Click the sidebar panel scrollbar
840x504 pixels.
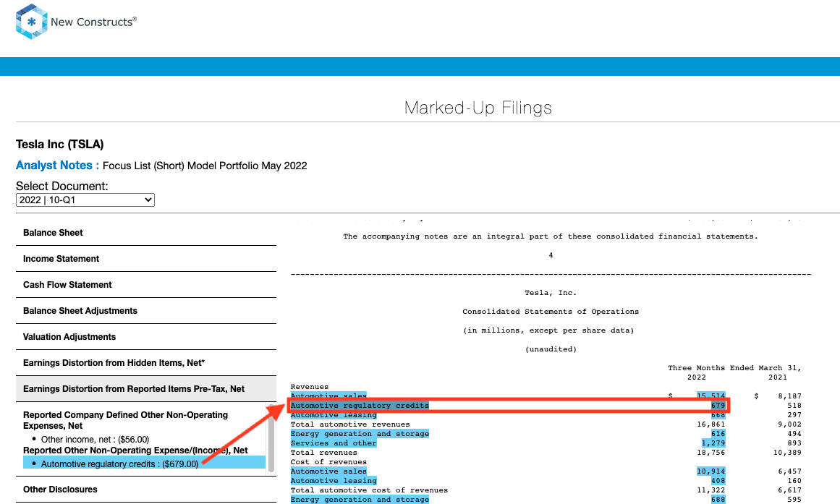271,439
